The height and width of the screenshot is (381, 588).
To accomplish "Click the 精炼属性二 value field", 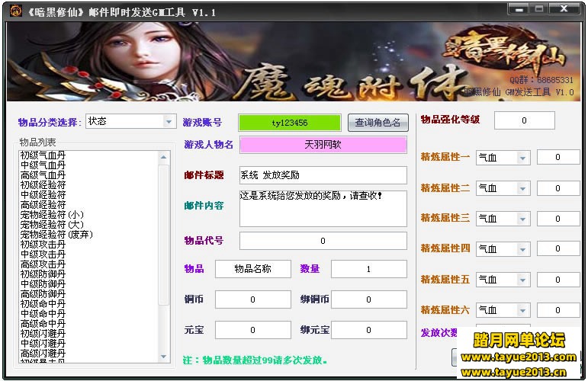I will pos(558,188).
